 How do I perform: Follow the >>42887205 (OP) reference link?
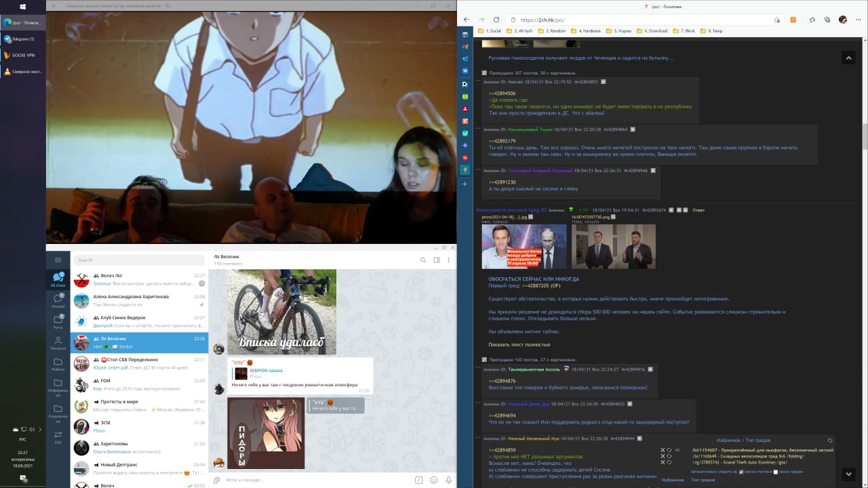541,286
